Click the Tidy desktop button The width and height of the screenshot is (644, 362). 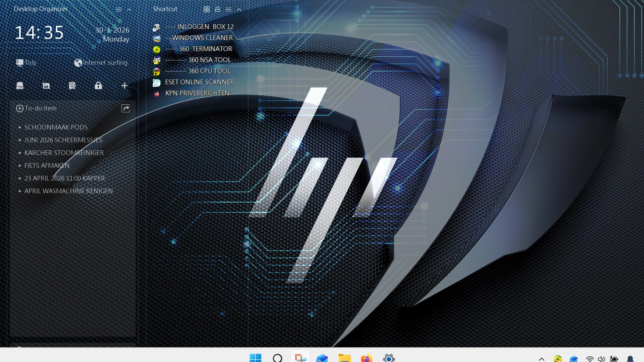click(27, 62)
